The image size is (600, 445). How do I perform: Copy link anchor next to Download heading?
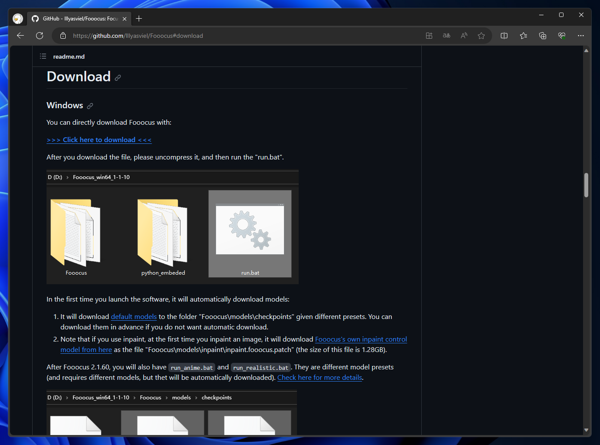coord(118,78)
